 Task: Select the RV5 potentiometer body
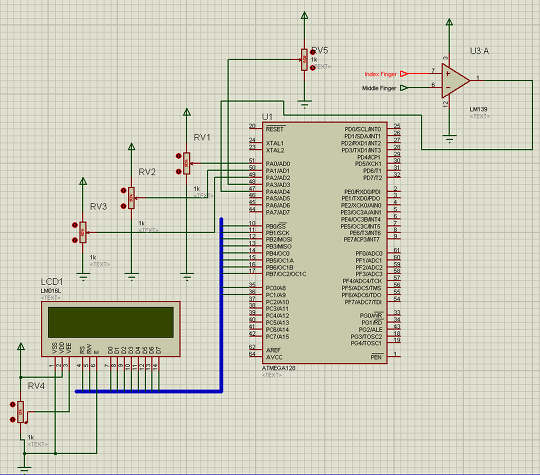pos(304,60)
